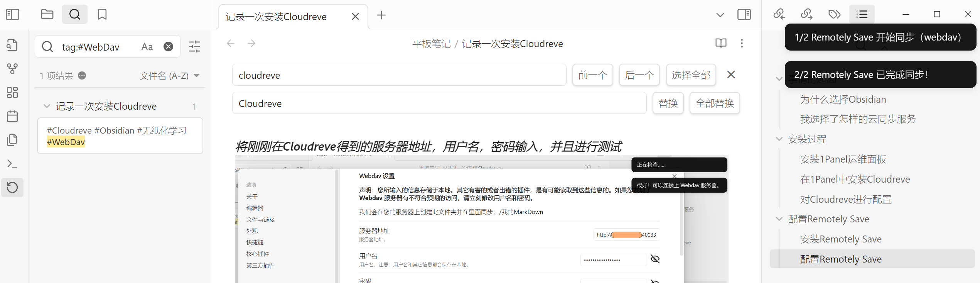Collapse the 配置Remotely Save parent outline section
980x283 pixels.
tap(779, 219)
